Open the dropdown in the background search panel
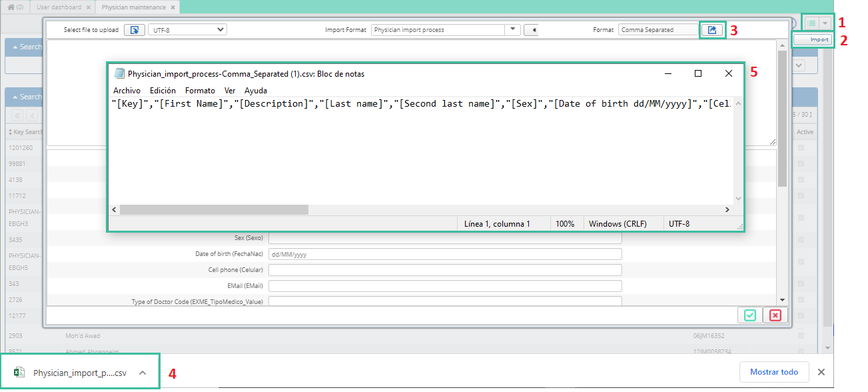 [799, 65]
